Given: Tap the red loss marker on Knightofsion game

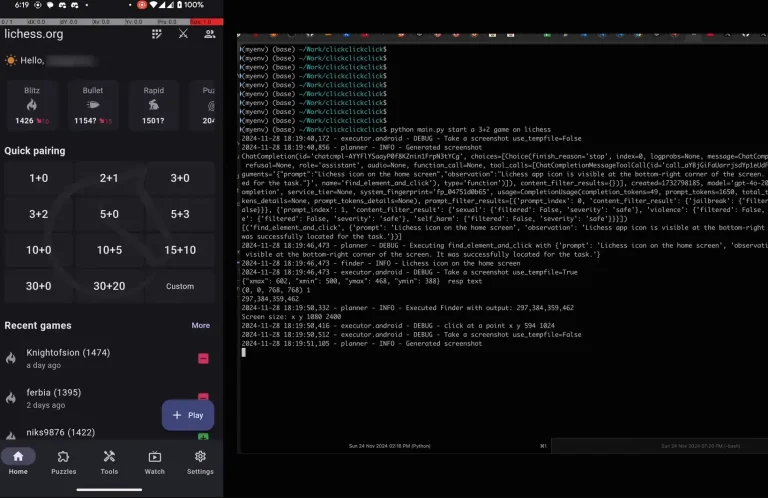Looking at the screenshot, I should tap(203, 358).
